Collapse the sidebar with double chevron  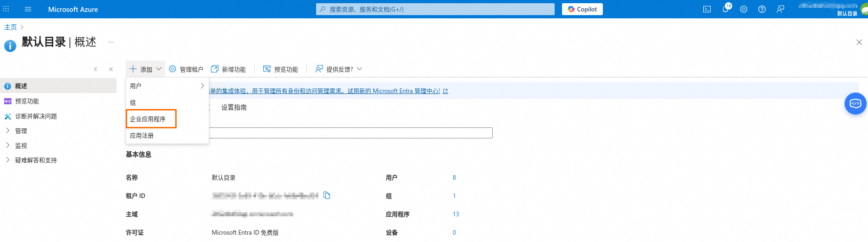point(111,69)
